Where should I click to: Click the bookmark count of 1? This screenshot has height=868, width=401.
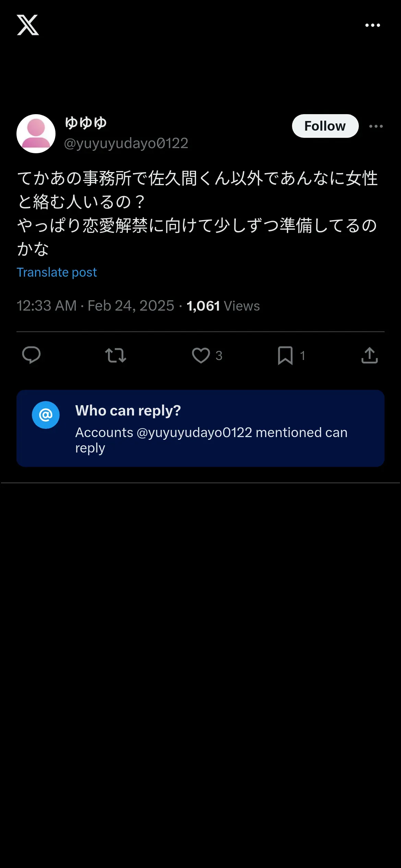[302, 356]
